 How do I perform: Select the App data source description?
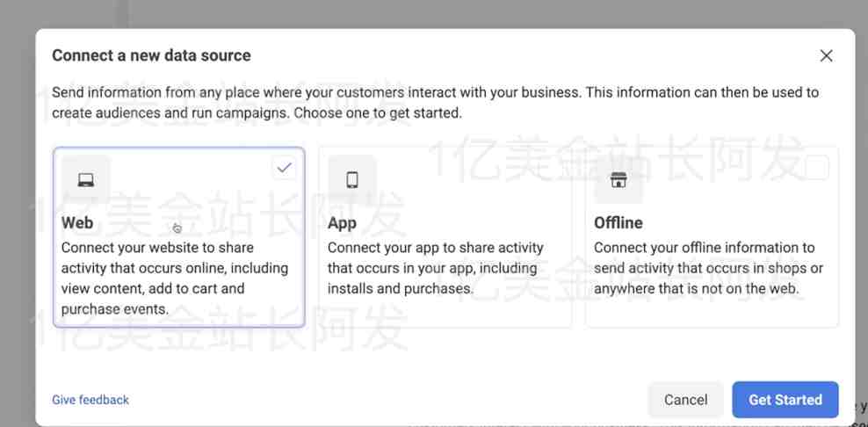click(436, 268)
